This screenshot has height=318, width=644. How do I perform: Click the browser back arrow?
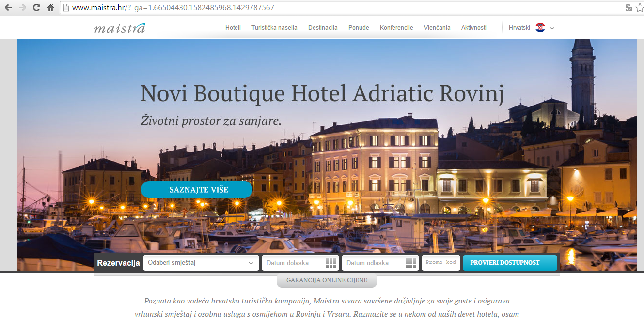(x=8, y=8)
